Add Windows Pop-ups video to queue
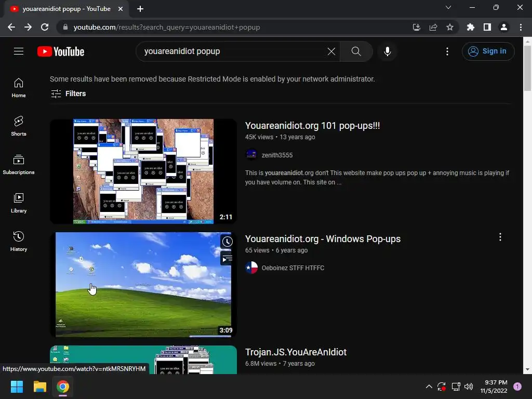This screenshot has width=532, height=399. [x=227, y=259]
